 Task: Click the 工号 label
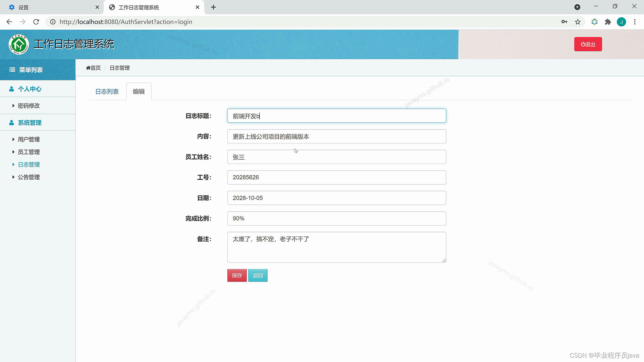(x=204, y=177)
